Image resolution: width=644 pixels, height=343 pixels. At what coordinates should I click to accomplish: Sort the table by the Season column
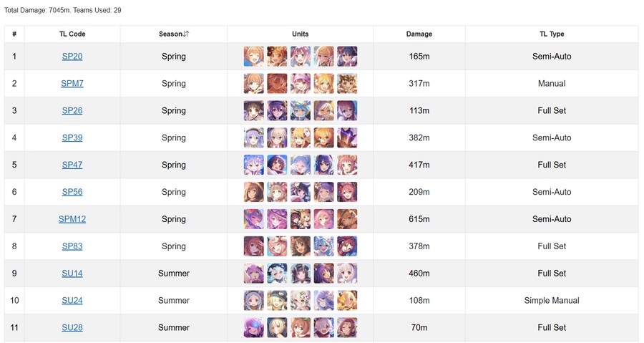(174, 34)
